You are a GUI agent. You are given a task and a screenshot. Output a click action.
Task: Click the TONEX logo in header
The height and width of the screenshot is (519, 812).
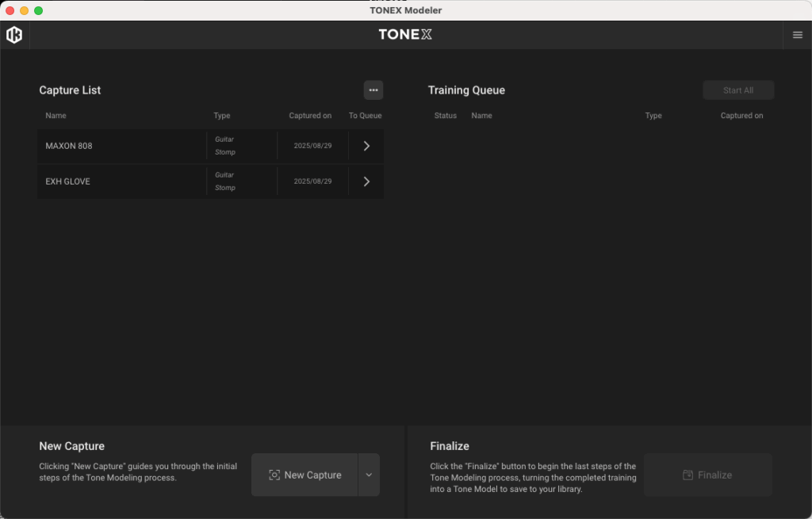tap(405, 35)
